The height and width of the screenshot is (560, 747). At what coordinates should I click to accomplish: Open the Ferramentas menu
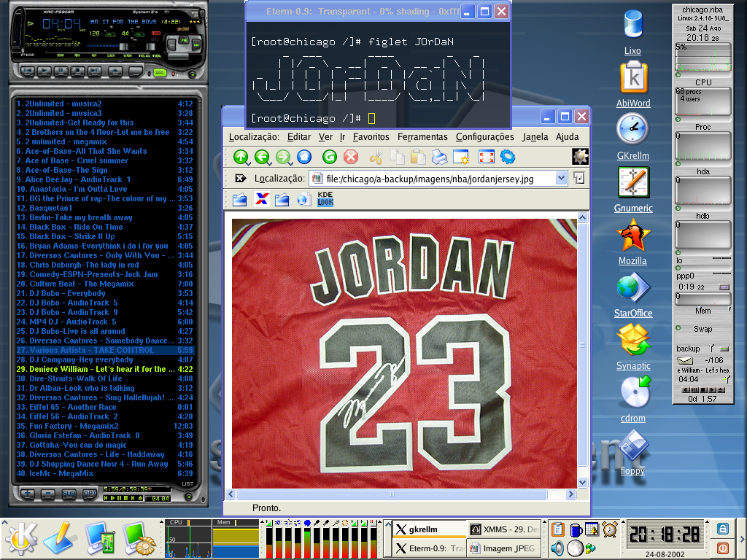point(422,137)
